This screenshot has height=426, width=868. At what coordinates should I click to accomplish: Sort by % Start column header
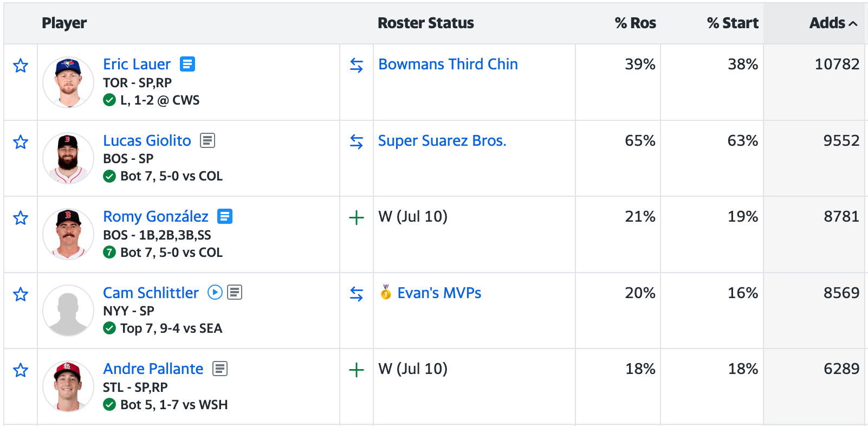tap(732, 23)
